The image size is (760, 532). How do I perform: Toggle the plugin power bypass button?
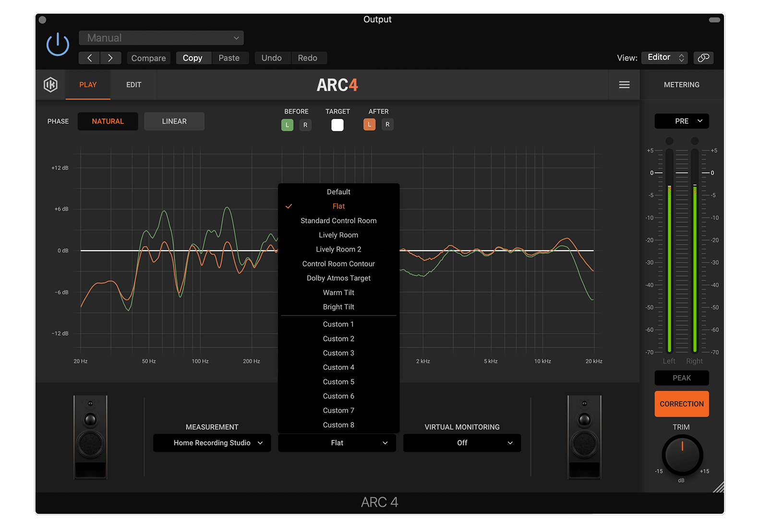pos(58,45)
